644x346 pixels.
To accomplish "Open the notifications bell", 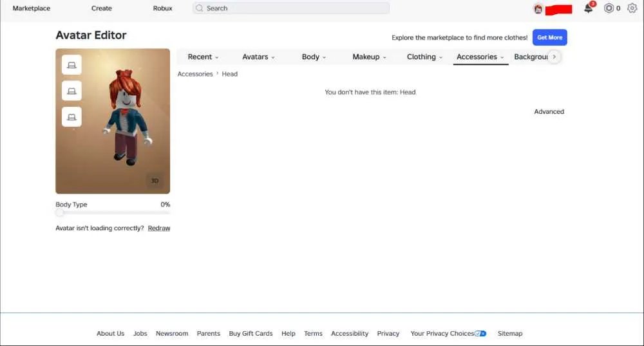I will click(589, 8).
